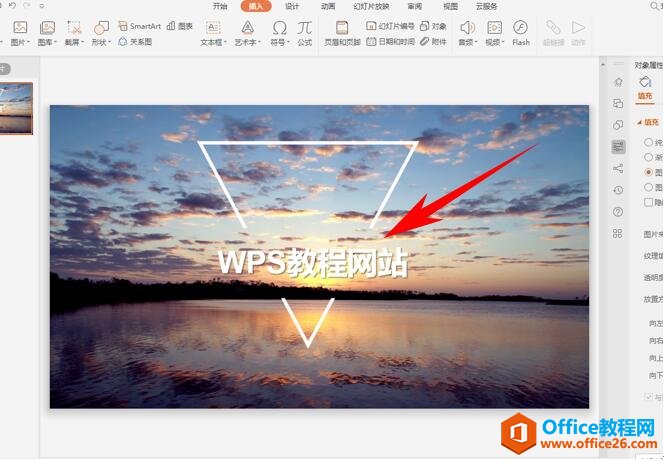This screenshot has width=664, height=461.
Task: Insert a picture using 图片 icon
Action: 20,28
